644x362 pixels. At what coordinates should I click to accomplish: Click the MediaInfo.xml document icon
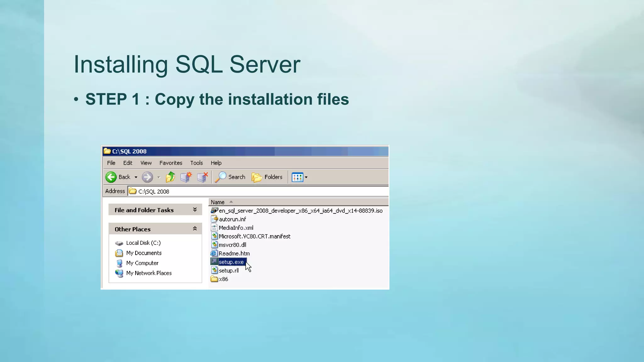coord(214,228)
